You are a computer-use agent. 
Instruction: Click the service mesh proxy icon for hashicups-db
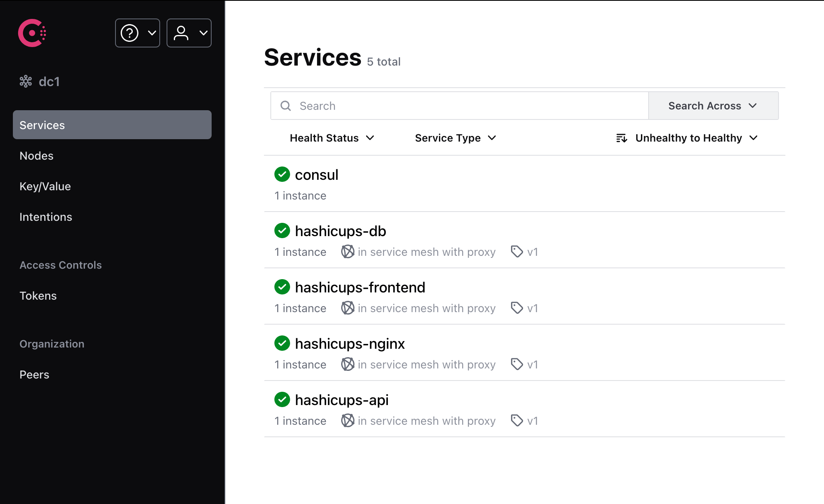tap(347, 252)
